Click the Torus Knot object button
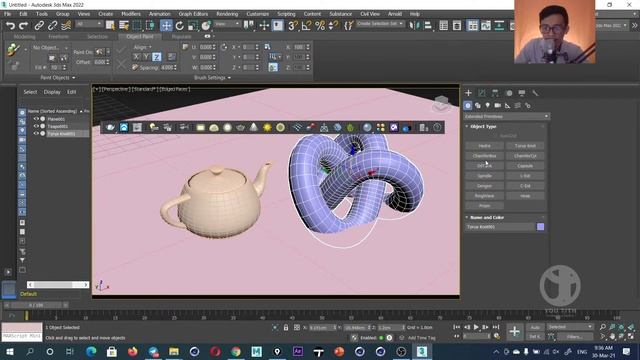The width and height of the screenshot is (640, 360). [525, 146]
